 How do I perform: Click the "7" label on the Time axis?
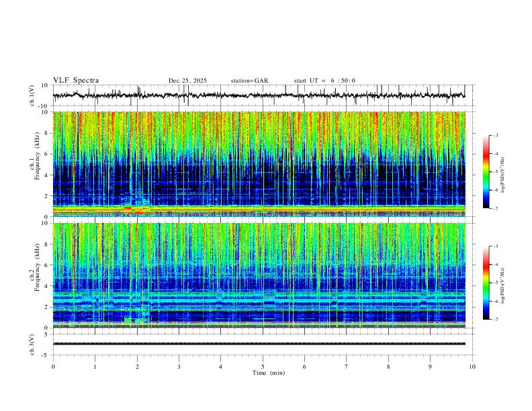click(x=347, y=367)
